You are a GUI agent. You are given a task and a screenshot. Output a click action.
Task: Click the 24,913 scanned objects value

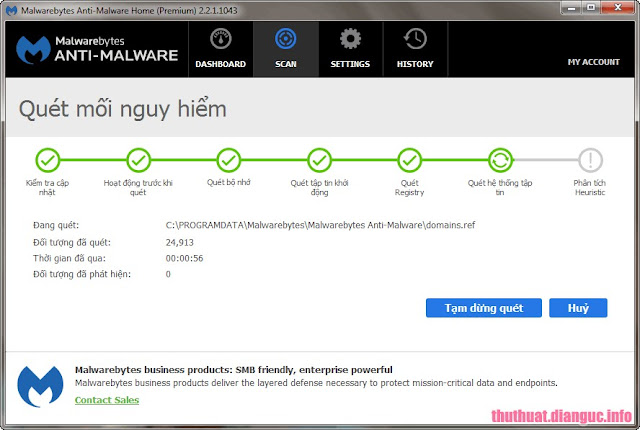pyautogui.click(x=180, y=242)
